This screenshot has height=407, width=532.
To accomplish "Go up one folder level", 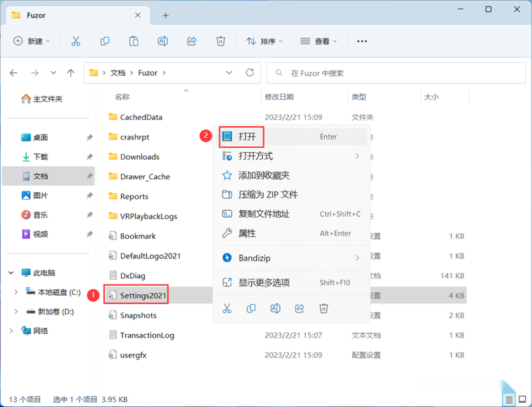I will click(71, 73).
